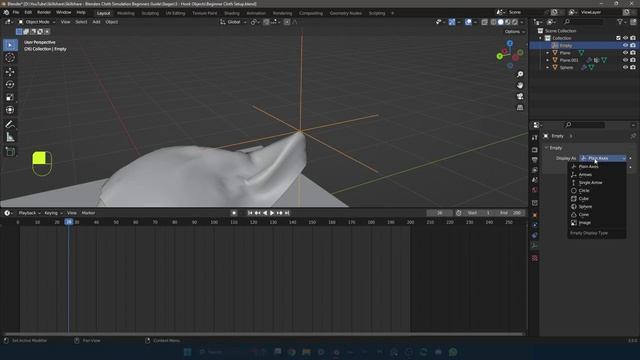
Task: Choose Arrows from Display As list
Action: (x=597, y=175)
